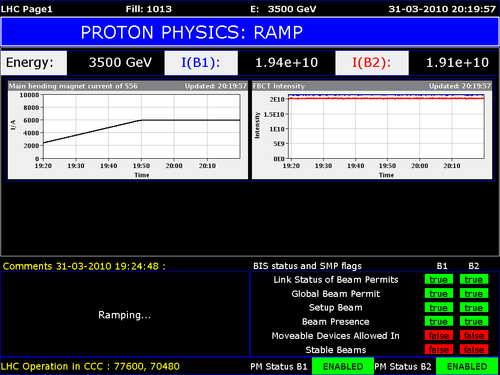500x375 pixels.
Task: Click the B1 column header
Action: coord(442,266)
